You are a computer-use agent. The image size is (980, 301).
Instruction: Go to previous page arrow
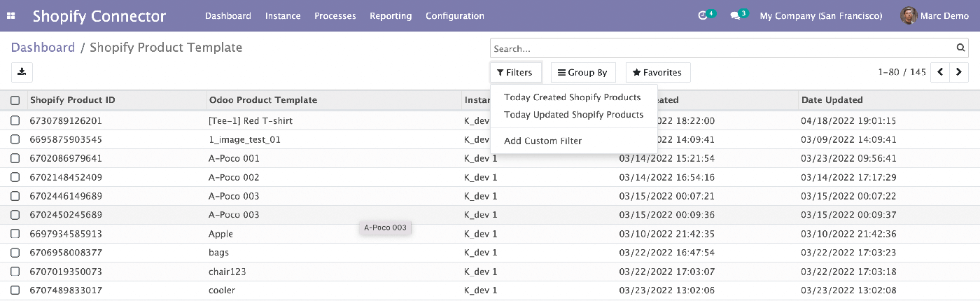[x=940, y=72]
